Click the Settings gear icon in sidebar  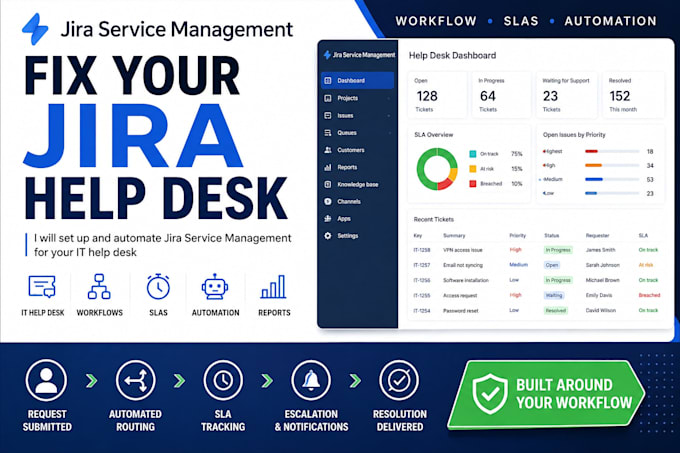[x=328, y=236]
